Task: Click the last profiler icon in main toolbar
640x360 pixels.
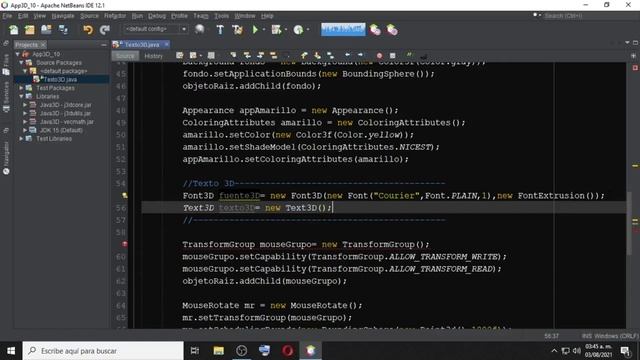Action: 392,29
